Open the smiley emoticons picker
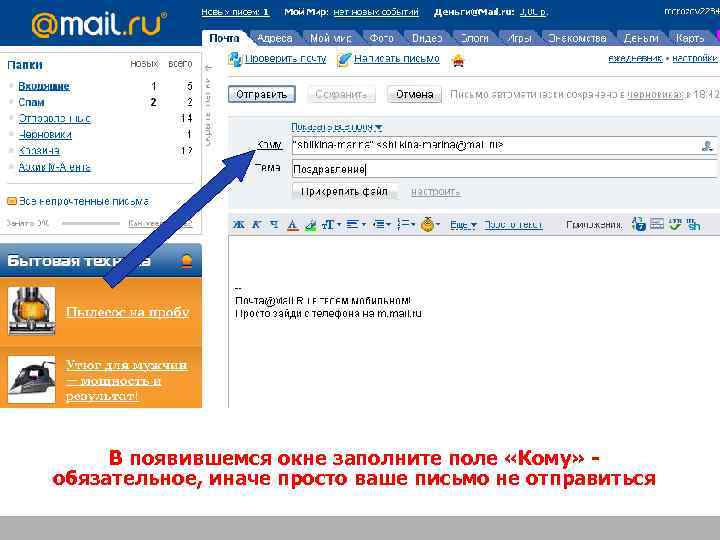The width and height of the screenshot is (720, 540). 430,225
